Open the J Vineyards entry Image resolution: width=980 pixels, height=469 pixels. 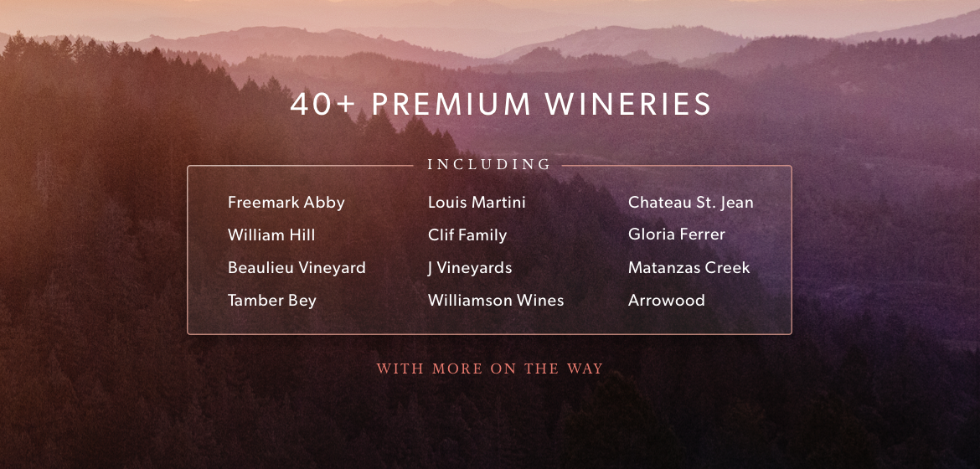(470, 268)
